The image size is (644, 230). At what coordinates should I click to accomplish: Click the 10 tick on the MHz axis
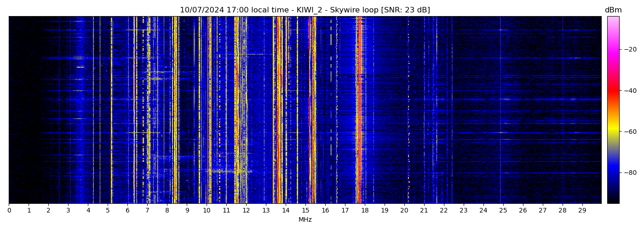[207, 211]
